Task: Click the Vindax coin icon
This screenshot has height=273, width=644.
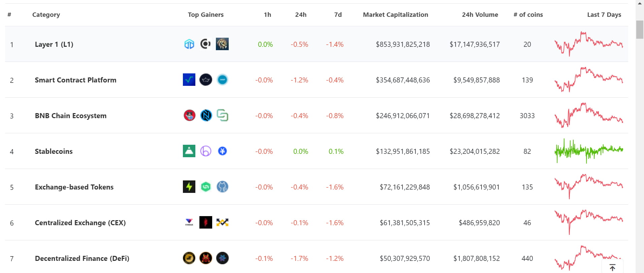Action: (x=189, y=223)
